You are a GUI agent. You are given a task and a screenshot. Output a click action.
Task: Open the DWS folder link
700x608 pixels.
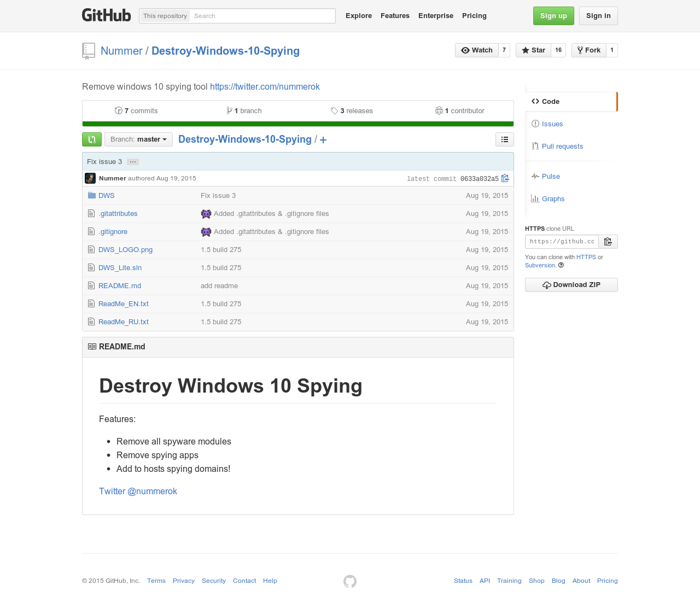(x=107, y=196)
